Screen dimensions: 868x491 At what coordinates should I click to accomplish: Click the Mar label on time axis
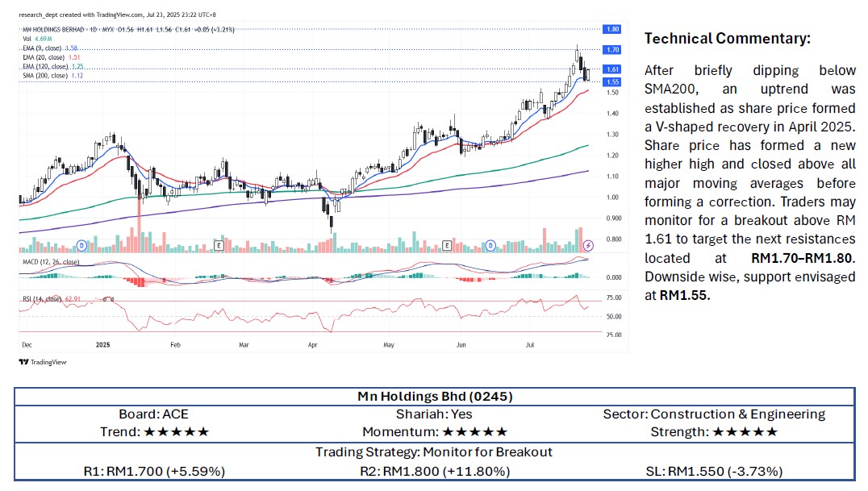coord(244,345)
